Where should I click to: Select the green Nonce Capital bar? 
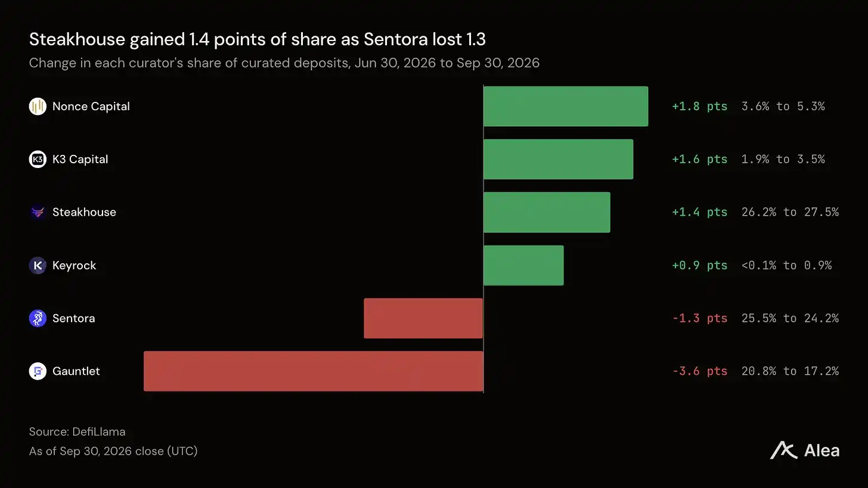coord(565,106)
